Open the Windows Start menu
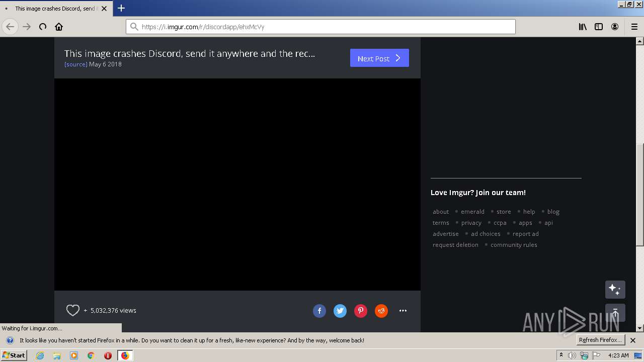Screen dimensions: 644x362 [14, 355]
